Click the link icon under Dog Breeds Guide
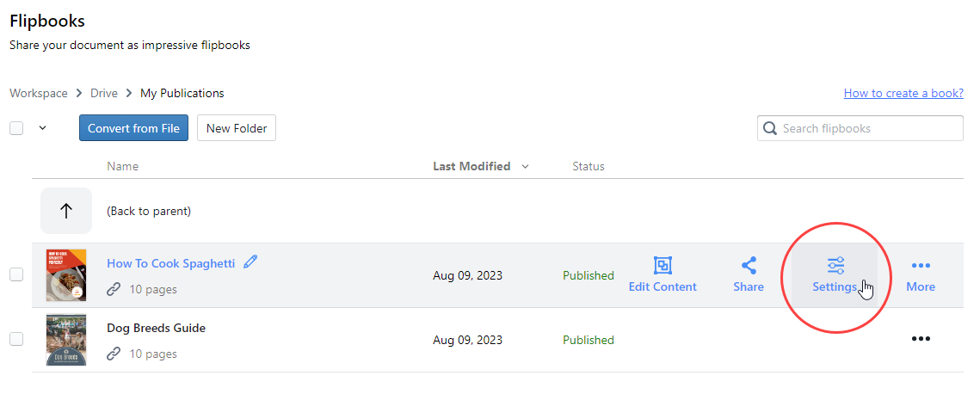Viewport: 980px width, 394px height. pyautogui.click(x=114, y=354)
